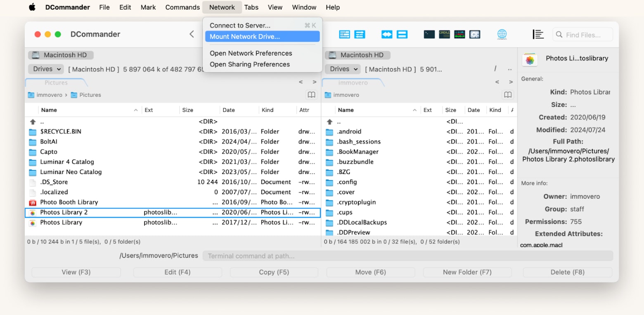
Task: Click left panel previous tab arrow
Action: click(301, 82)
